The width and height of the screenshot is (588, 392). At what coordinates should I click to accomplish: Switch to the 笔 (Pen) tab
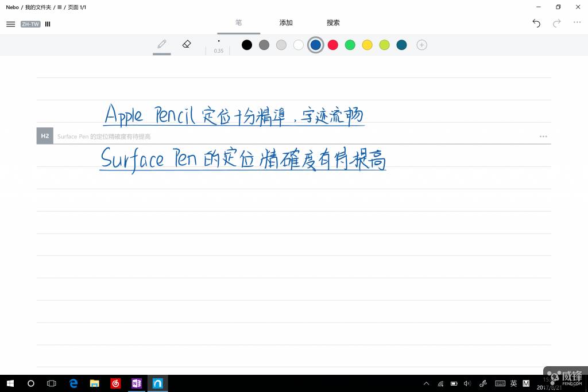coord(238,23)
